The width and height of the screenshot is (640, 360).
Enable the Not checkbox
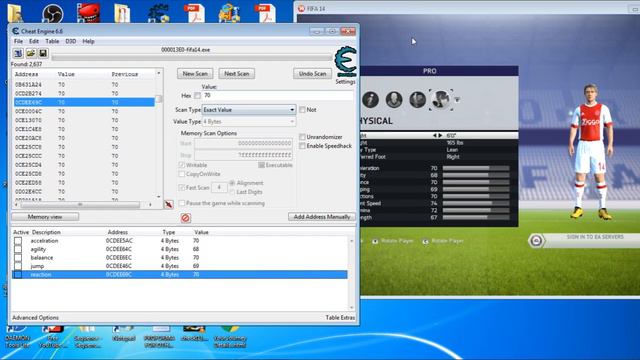302,110
